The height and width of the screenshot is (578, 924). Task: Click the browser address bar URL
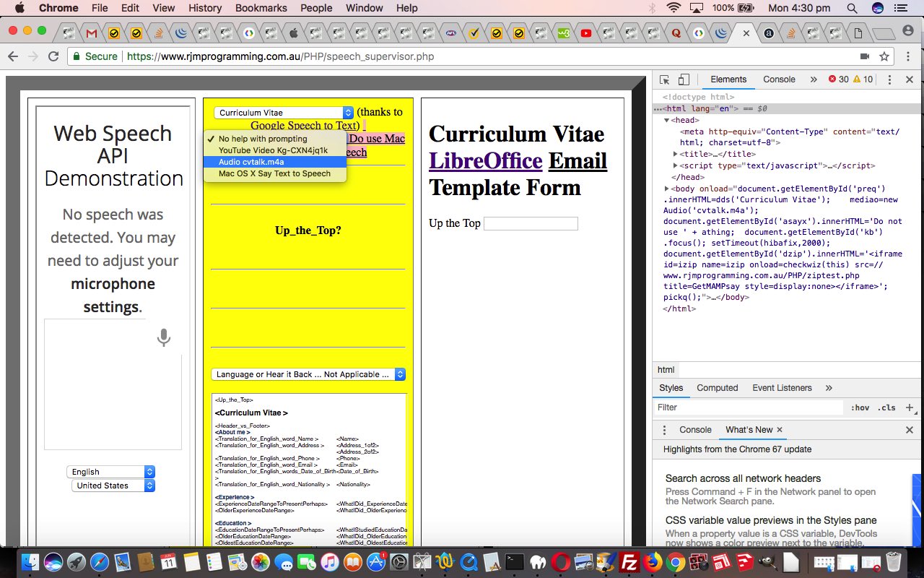pos(281,56)
